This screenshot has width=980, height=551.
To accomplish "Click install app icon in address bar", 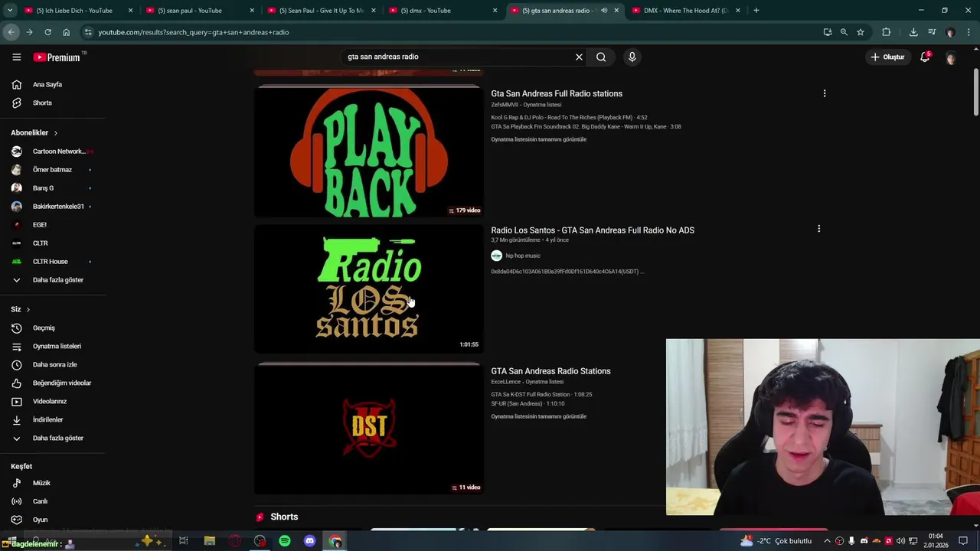I will [828, 32].
